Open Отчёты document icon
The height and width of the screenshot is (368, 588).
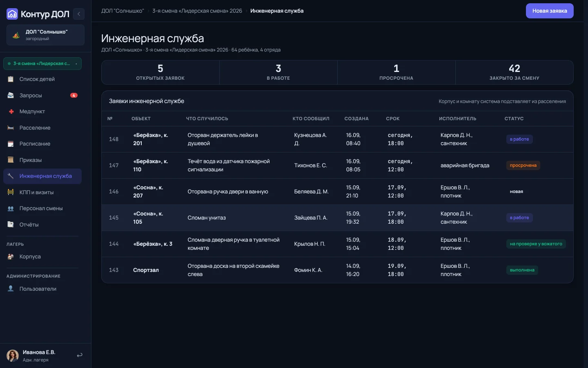[x=11, y=224]
